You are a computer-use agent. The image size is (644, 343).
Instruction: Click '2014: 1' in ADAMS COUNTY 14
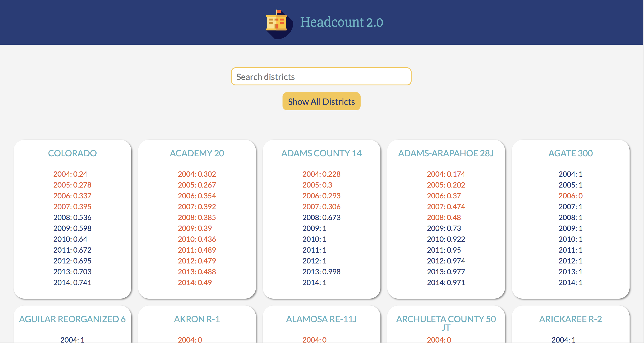pyautogui.click(x=315, y=283)
